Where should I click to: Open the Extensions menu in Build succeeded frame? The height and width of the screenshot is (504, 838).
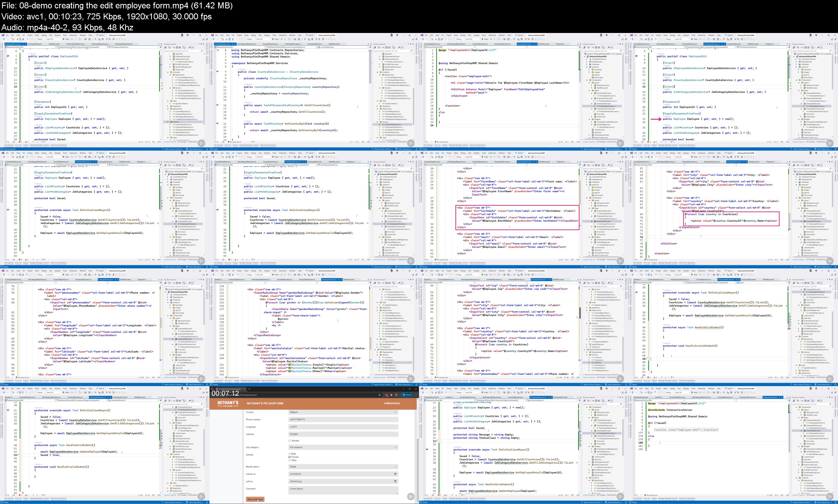tap(73, 35)
